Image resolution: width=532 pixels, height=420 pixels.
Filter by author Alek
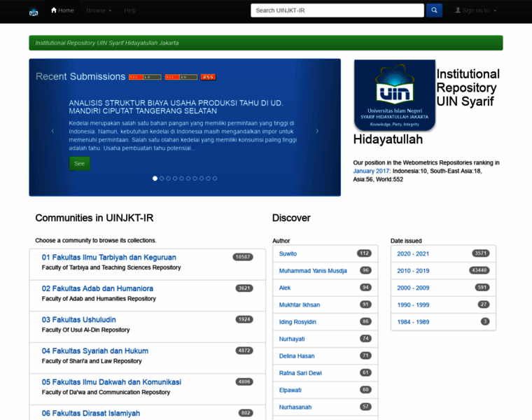pyautogui.click(x=285, y=288)
